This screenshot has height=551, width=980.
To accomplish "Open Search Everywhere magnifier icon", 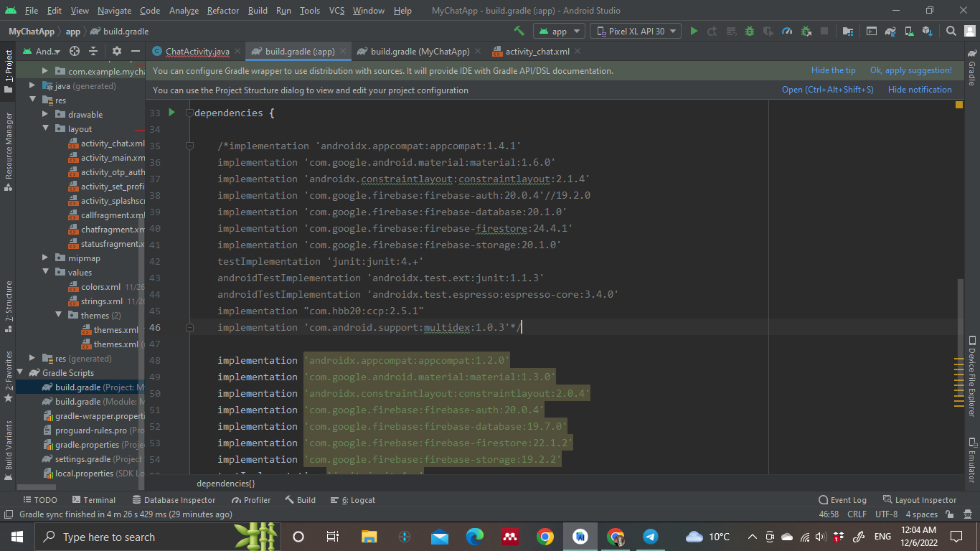I will coord(951,31).
